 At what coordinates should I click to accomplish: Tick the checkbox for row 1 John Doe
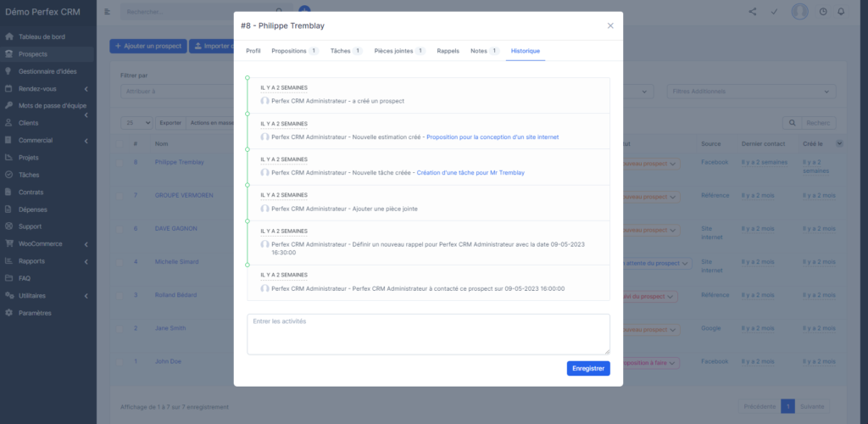pyautogui.click(x=120, y=362)
